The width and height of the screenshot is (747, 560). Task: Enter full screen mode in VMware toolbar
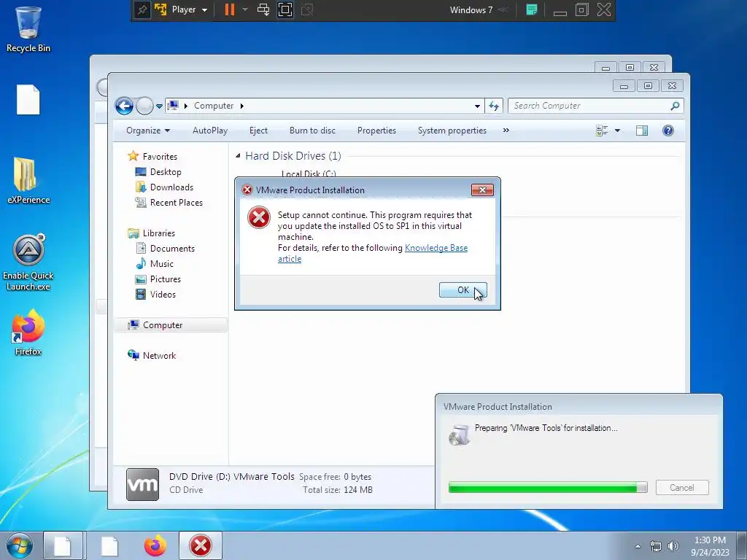[x=285, y=9]
